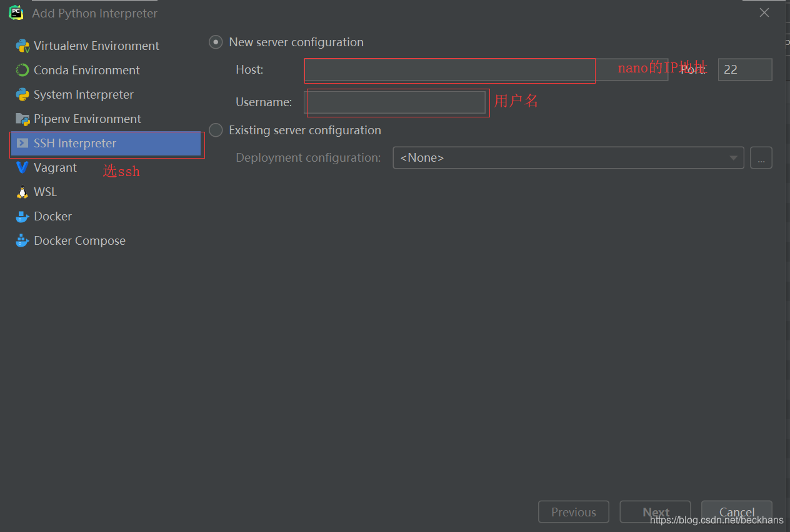The width and height of the screenshot is (790, 532).
Task: Click the SSH Interpreter terminal icon
Action: click(22, 143)
